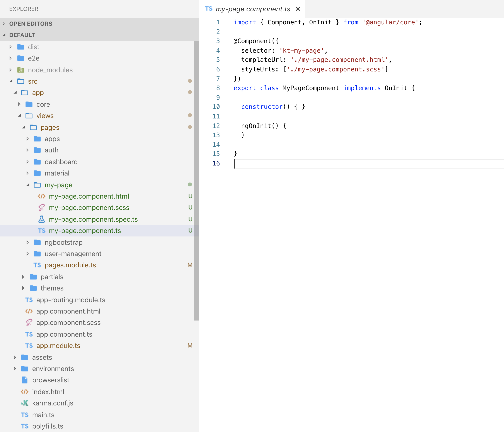Click the file icon beside browserslist
Image resolution: width=504 pixels, height=432 pixels.
pos(25,380)
